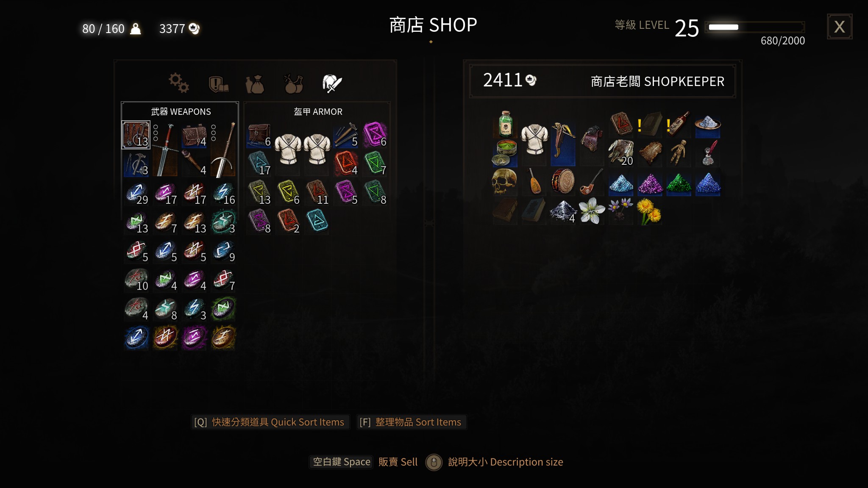This screenshot has height=488, width=868.
Task: Switch to the quest items tab
Action: click(x=218, y=83)
